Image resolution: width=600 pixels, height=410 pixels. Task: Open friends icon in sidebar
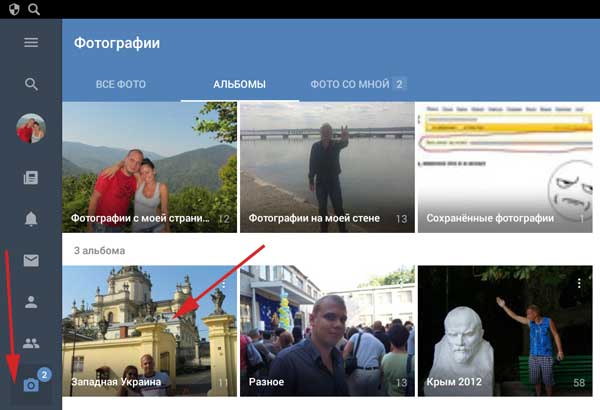31,301
